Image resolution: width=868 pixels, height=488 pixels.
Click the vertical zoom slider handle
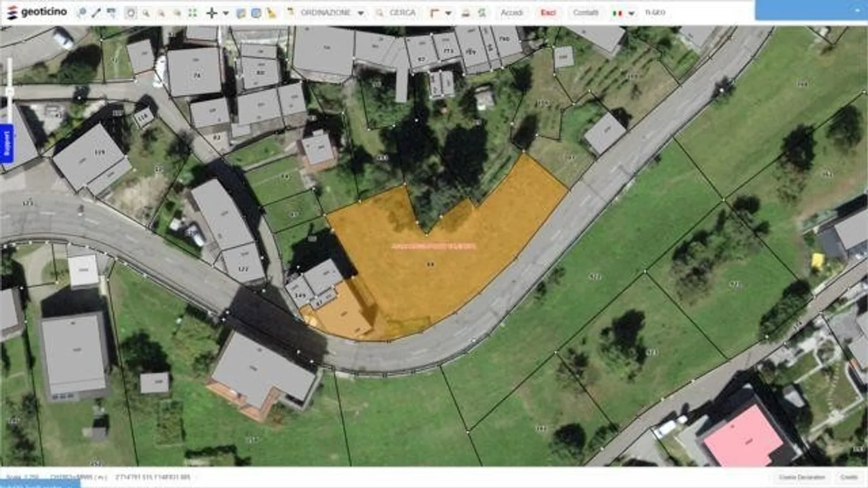click(9, 90)
